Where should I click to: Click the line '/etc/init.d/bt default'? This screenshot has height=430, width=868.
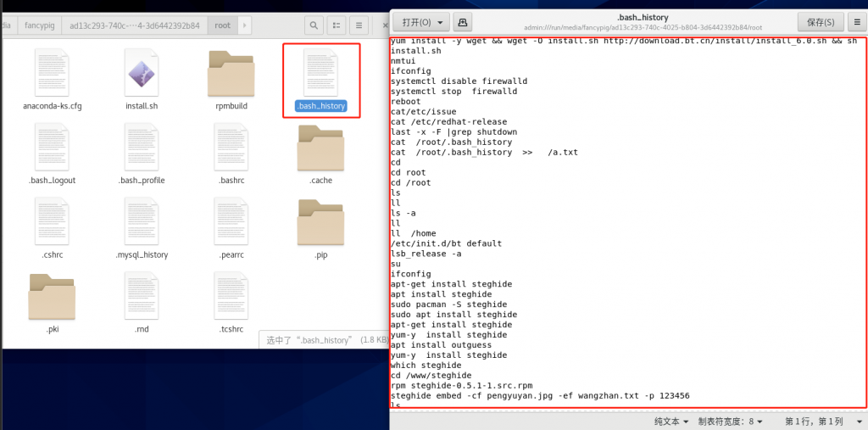click(x=446, y=243)
